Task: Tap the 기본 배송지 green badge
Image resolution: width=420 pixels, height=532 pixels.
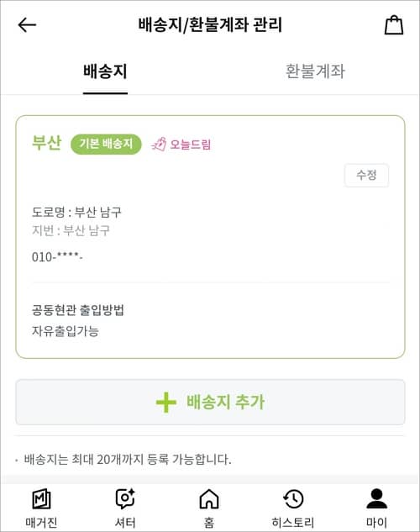Action: pyautogui.click(x=106, y=144)
